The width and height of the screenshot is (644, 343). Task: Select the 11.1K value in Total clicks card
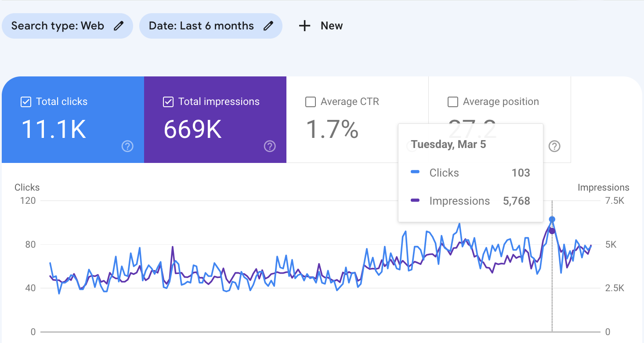point(54,130)
